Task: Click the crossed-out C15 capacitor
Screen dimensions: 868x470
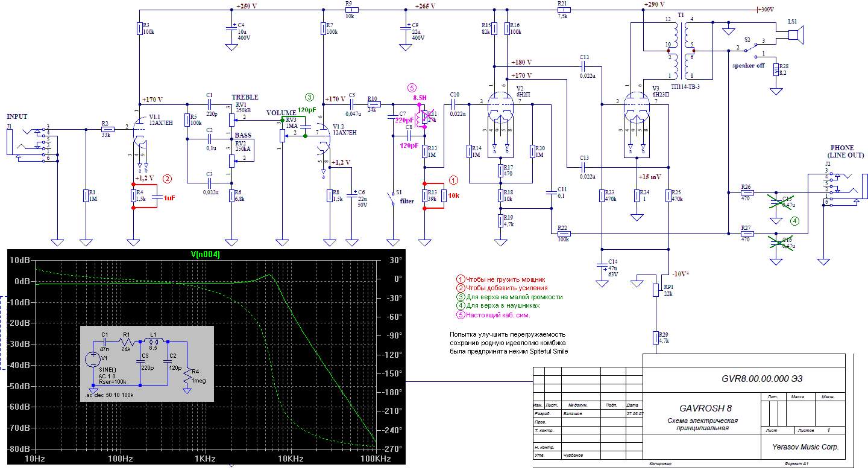Action: [776, 203]
